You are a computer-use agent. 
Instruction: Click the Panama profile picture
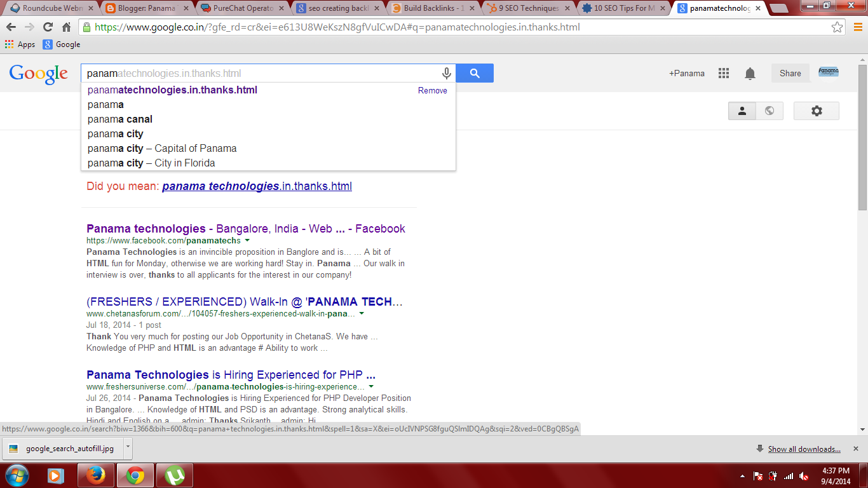(829, 72)
